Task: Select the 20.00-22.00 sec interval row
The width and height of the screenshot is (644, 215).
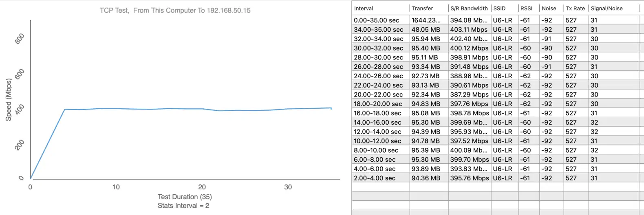Action: click(x=378, y=94)
